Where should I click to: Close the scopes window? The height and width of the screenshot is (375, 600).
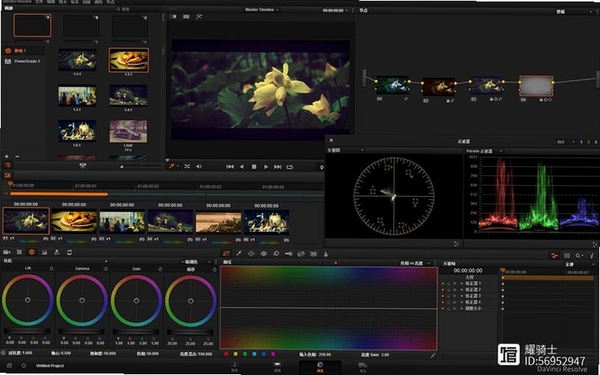coord(331,140)
